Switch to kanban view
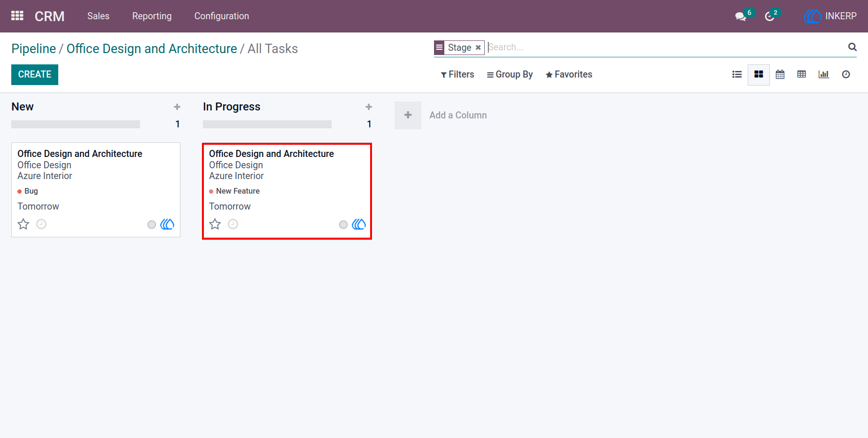This screenshot has width=868, height=438. coord(759,74)
